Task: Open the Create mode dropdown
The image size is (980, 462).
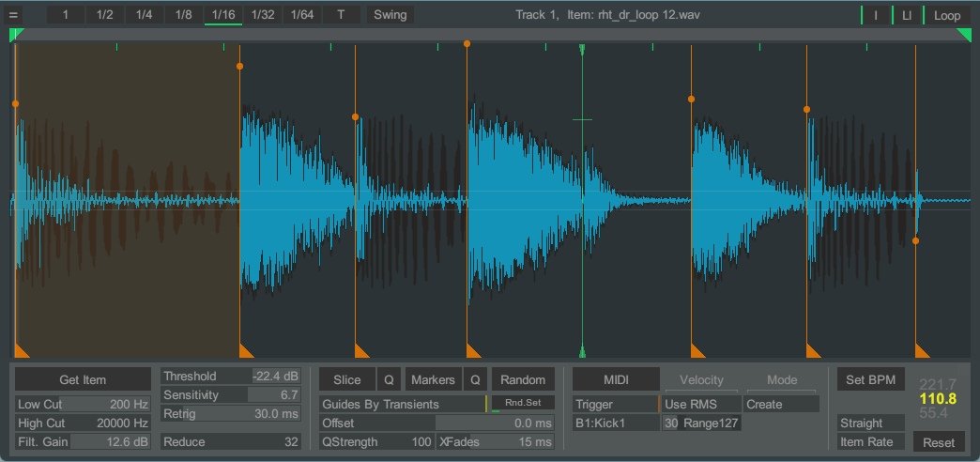Action: (x=781, y=405)
